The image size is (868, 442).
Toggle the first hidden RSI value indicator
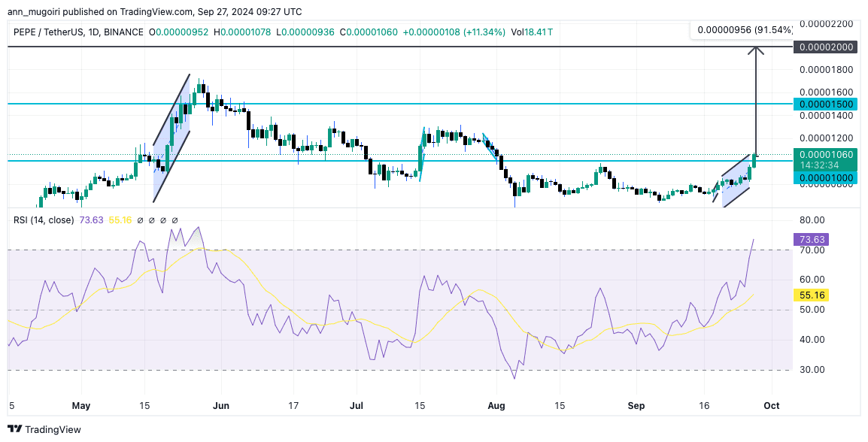[139, 220]
